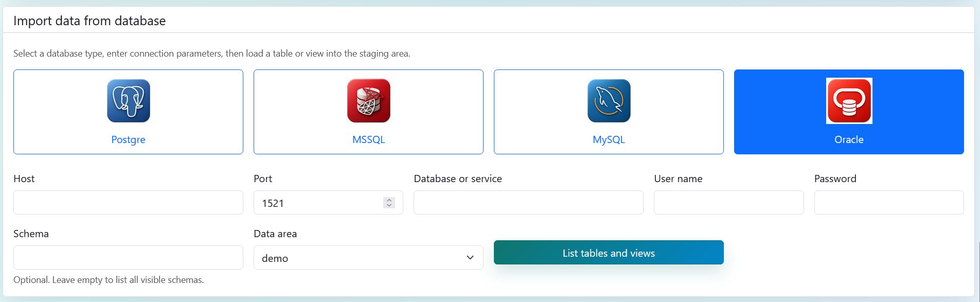Focus the Schema input field
The height and width of the screenshot is (302, 980).
pos(128,258)
